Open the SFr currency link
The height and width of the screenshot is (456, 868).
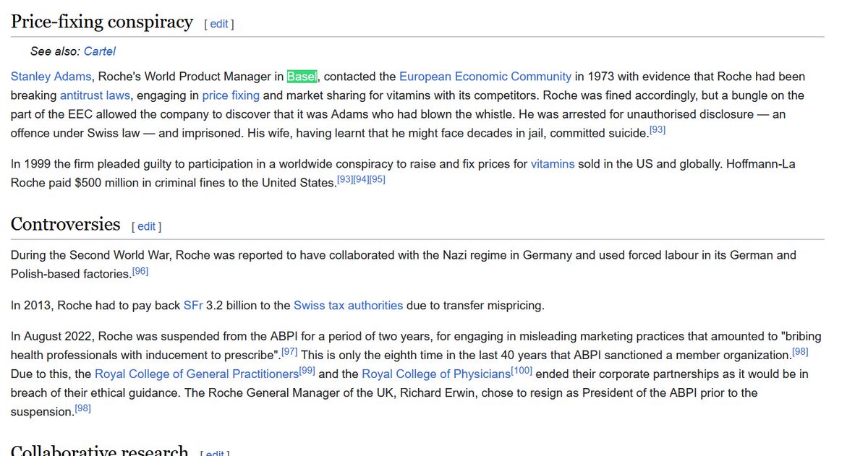(193, 306)
